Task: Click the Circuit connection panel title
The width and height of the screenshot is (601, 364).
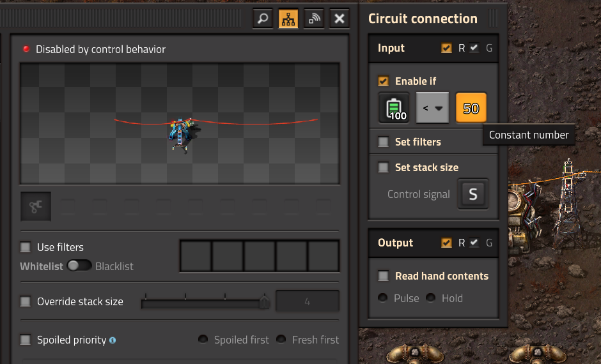Action: click(423, 19)
